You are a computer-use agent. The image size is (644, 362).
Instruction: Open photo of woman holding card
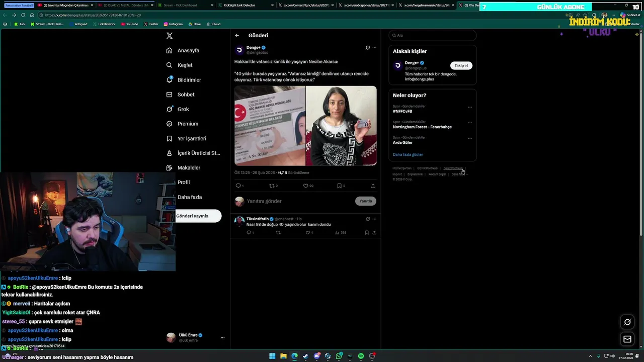[x=341, y=126]
